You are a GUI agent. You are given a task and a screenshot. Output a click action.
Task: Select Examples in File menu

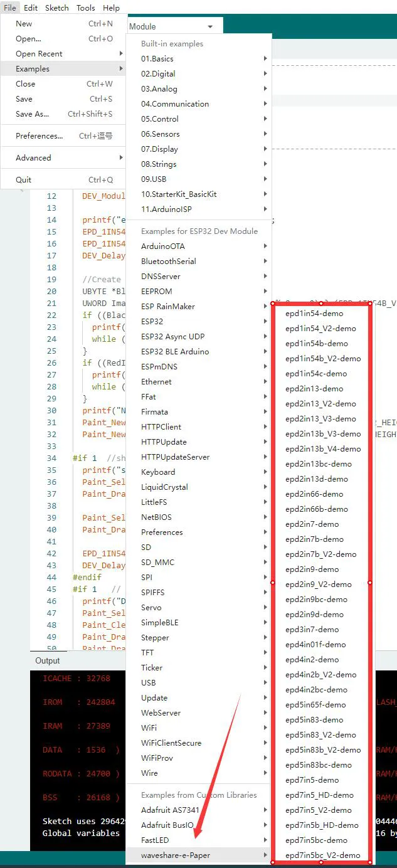(x=63, y=69)
